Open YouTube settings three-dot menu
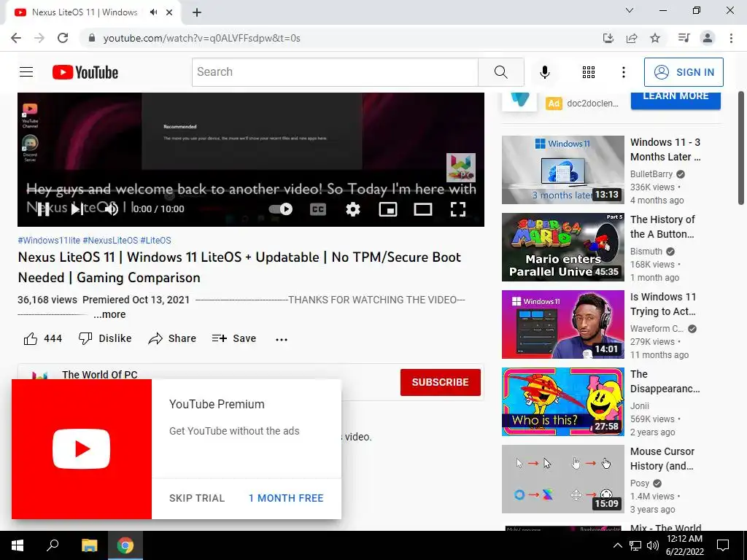This screenshot has width=747, height=560. [623, 72]
